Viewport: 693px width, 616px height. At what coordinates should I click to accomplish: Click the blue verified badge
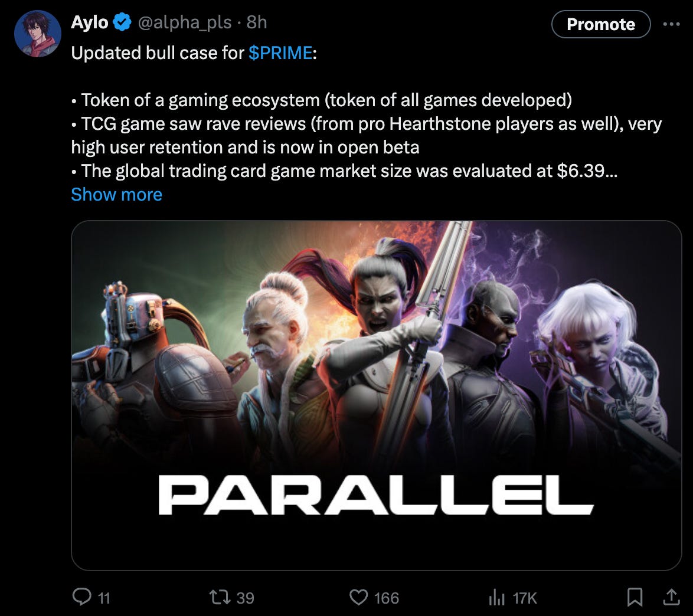(x=122, y=22)
